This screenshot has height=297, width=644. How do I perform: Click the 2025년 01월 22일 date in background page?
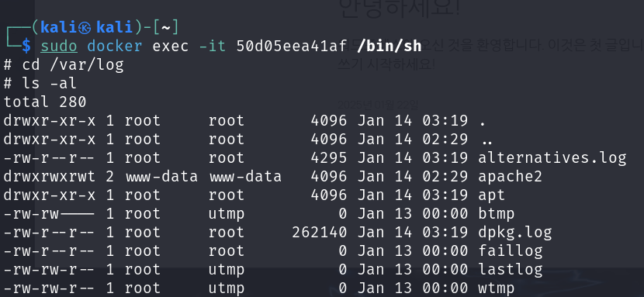(378, 105)
